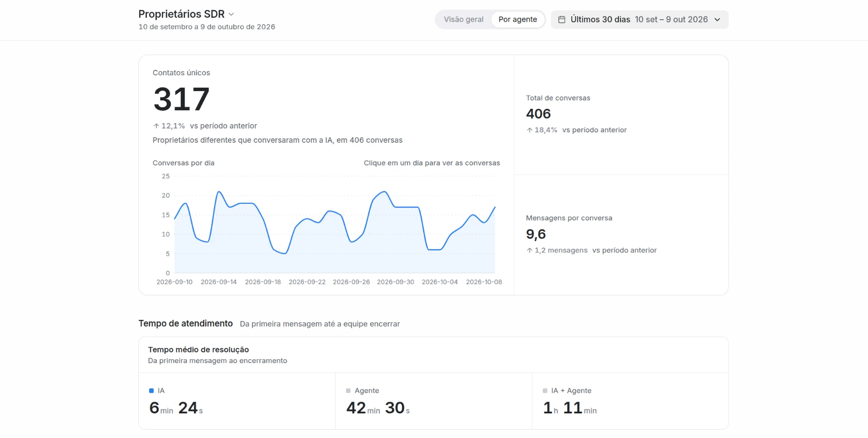Click the x-axis date 2026-10-04

[x=440, y=282]
